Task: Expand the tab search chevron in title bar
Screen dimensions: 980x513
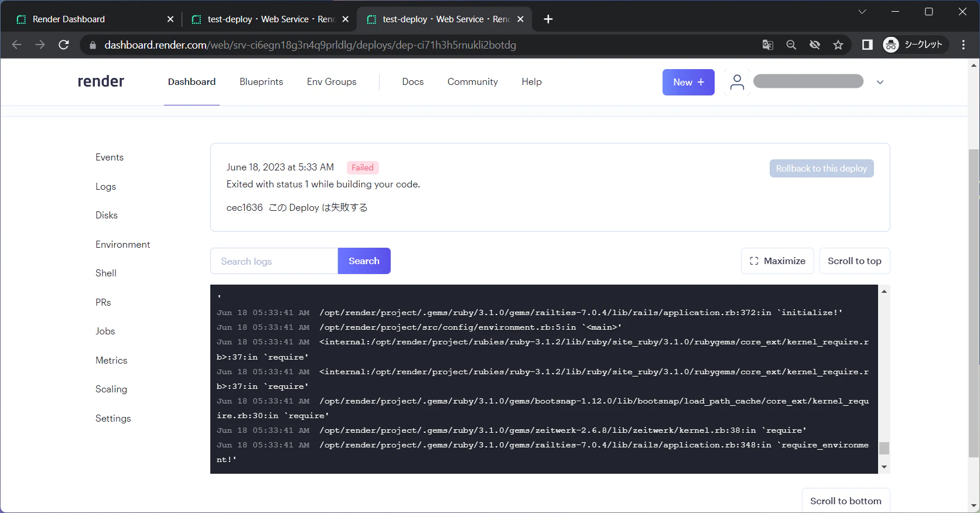Action: pos(862,12)
